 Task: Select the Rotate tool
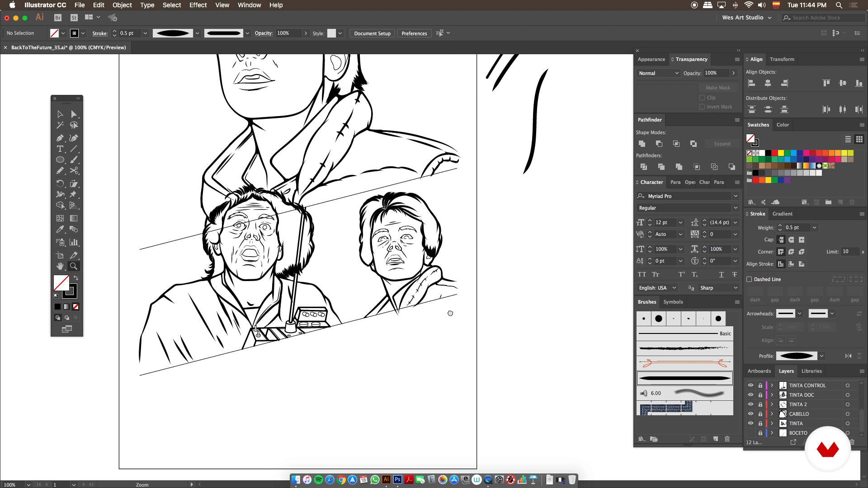tap(60, 183)
